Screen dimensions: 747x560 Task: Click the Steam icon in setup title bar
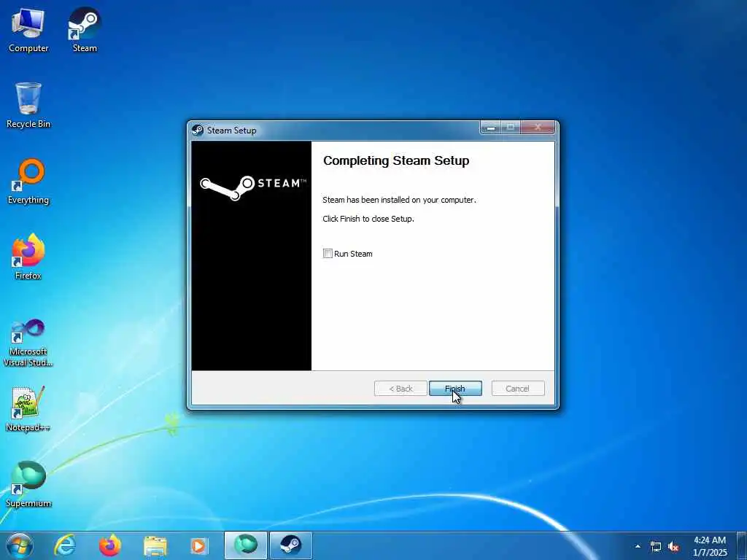click(x=198, y=130)
